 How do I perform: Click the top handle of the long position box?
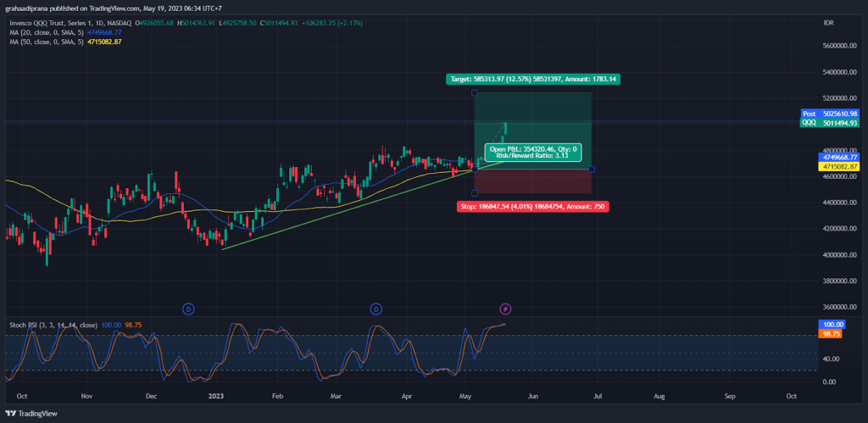tap(475, 92)
